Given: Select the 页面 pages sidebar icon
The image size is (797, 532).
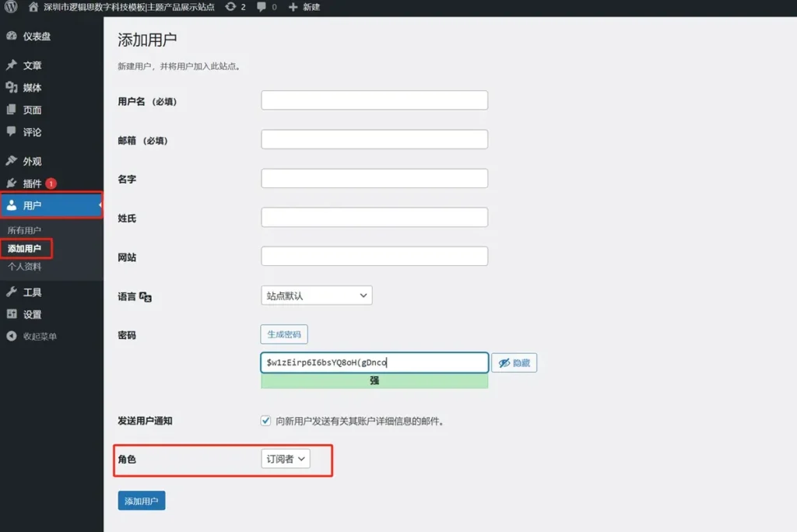Looking at the screenshot, I should (11, 109).
